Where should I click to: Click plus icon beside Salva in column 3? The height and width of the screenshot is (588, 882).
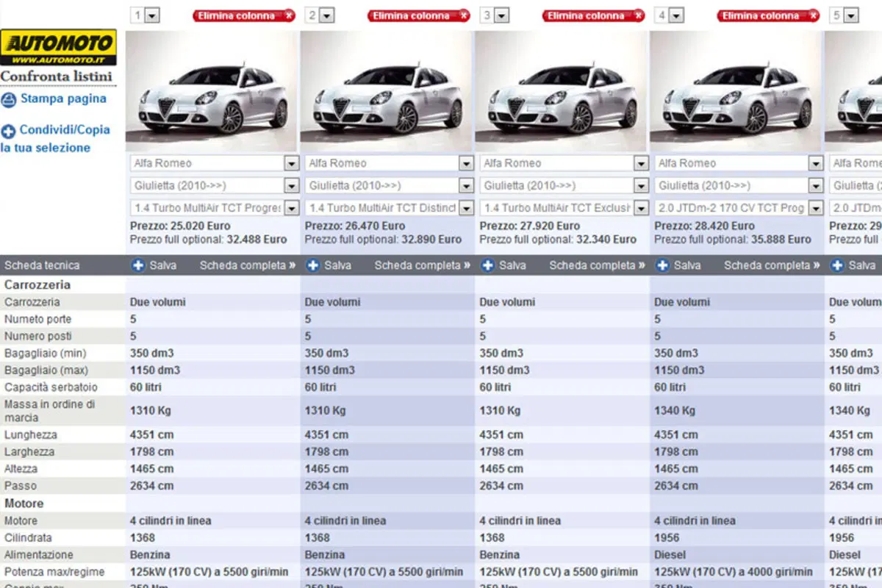click(x=488, y=265)
